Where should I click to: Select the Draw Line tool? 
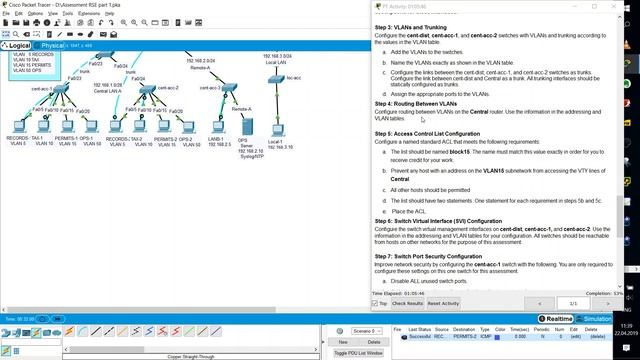[60, 34]
